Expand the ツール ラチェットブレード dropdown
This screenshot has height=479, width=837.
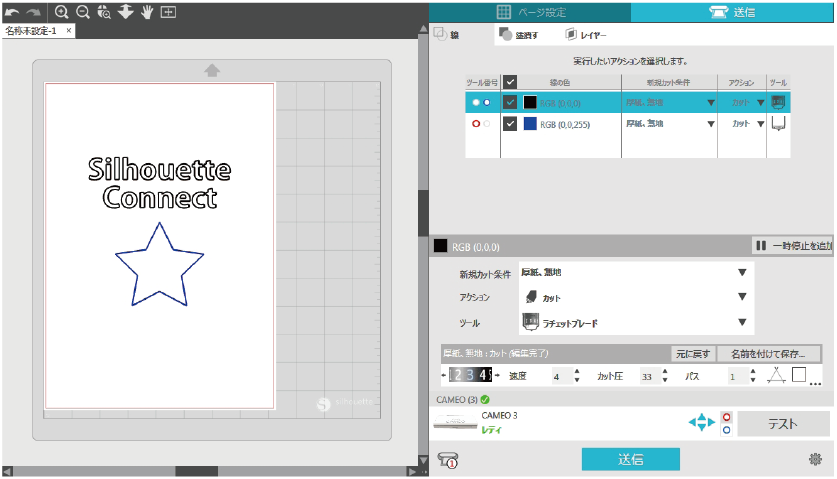pos(636,323)
